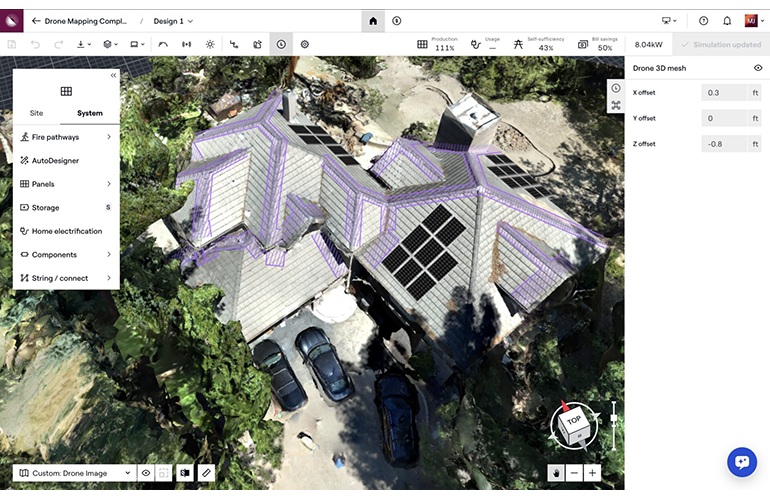Open the toolbar settings gear
This screenshot has height=500, width=770.
304,44
